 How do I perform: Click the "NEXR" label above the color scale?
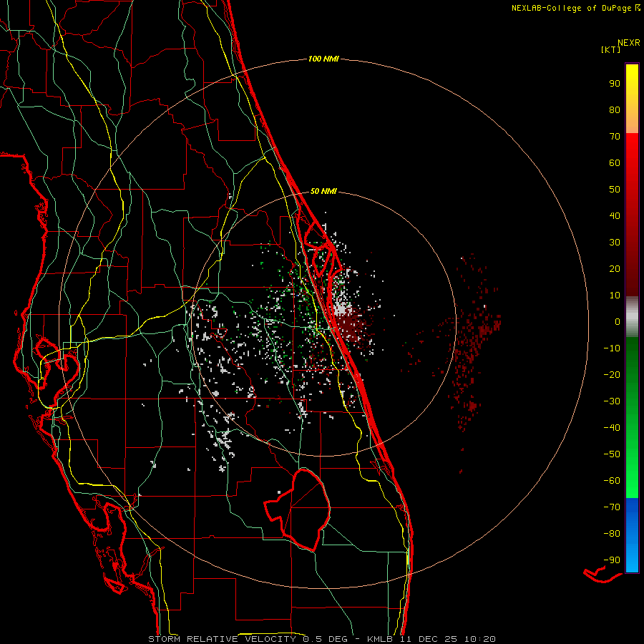tap(629, 43)
